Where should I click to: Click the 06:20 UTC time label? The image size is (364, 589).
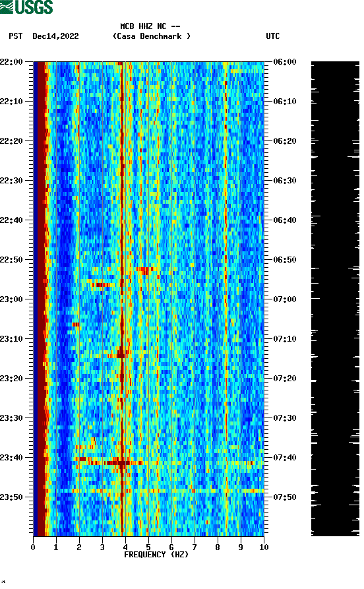(285, 141)
